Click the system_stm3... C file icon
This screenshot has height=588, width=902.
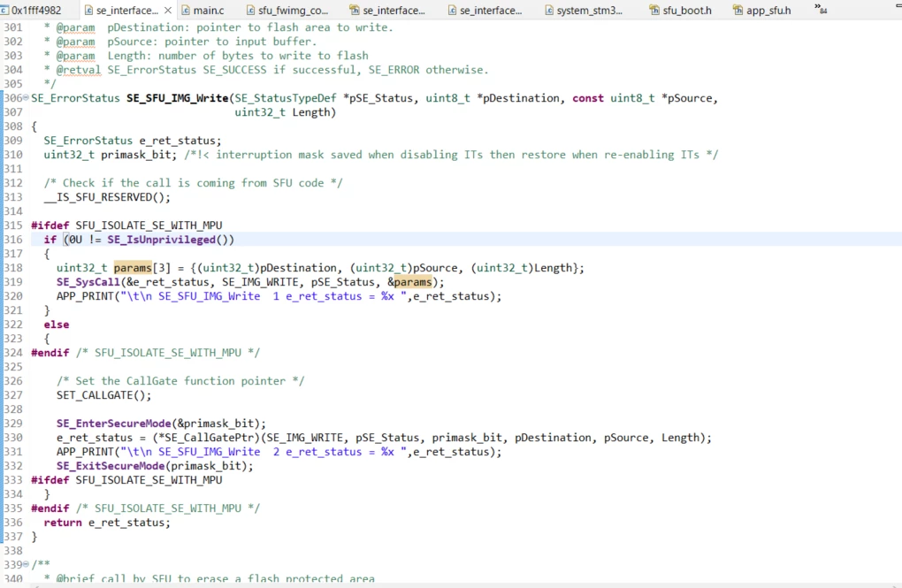tap(549, 11)
